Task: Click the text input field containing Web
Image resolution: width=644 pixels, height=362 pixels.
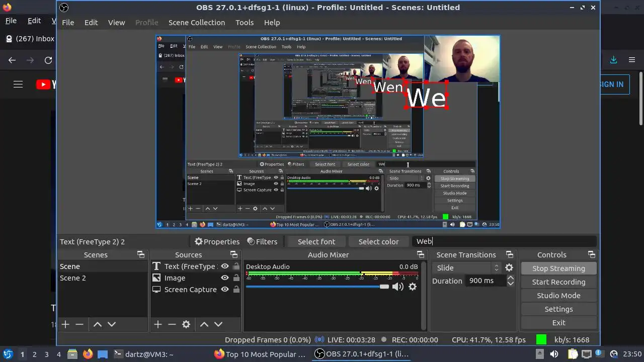Action: click(504, 241)
